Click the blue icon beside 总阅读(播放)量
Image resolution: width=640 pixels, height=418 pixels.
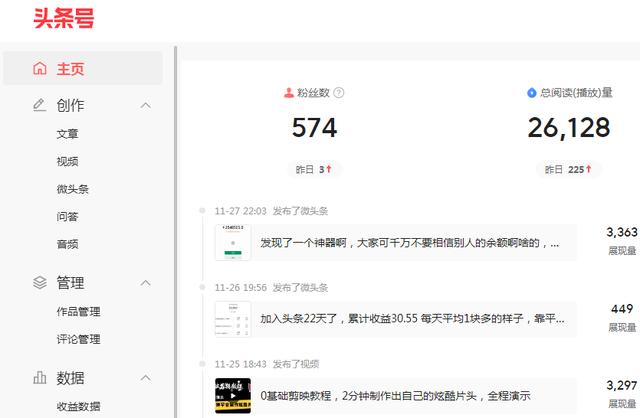pyautogui.click(x=531, y=93)
